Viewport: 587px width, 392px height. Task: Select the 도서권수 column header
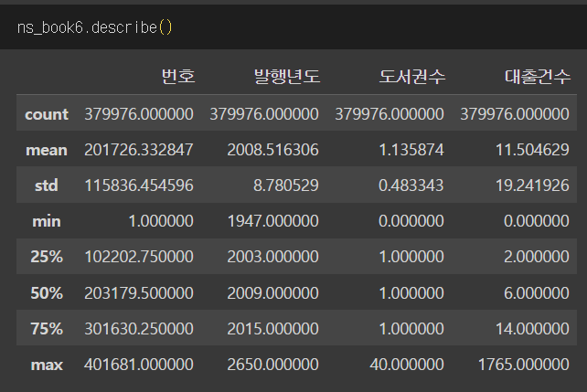[412, 77]
